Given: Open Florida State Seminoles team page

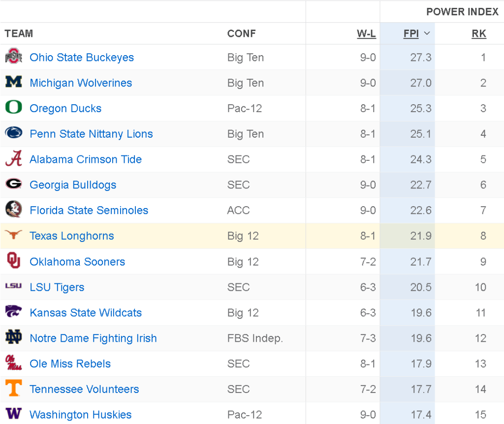Looking at the screenshot, I should [89, 210].
